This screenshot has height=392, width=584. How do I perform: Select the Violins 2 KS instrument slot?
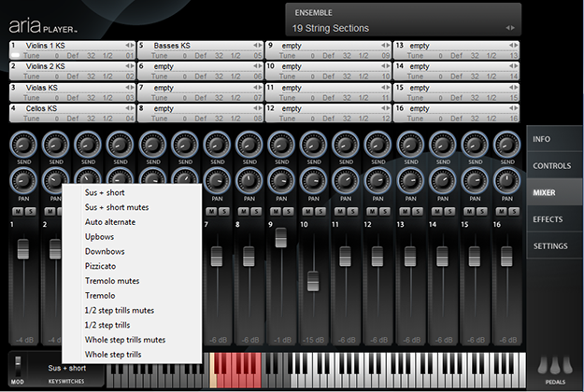(72, 71)
